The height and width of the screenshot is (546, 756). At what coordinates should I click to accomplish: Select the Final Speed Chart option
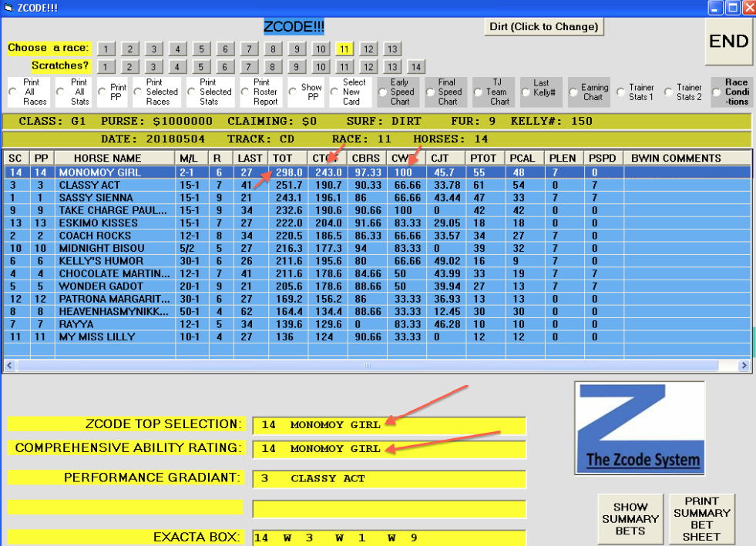pos(430,92)
